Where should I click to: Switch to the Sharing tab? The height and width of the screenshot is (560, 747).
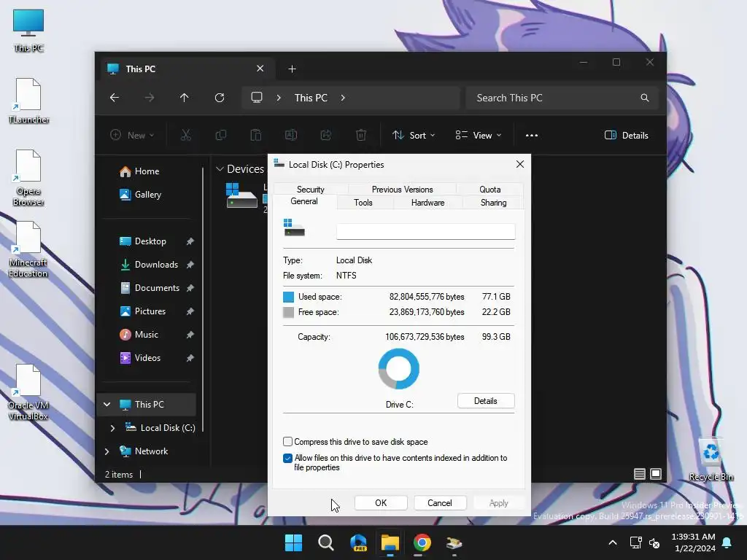494,203
